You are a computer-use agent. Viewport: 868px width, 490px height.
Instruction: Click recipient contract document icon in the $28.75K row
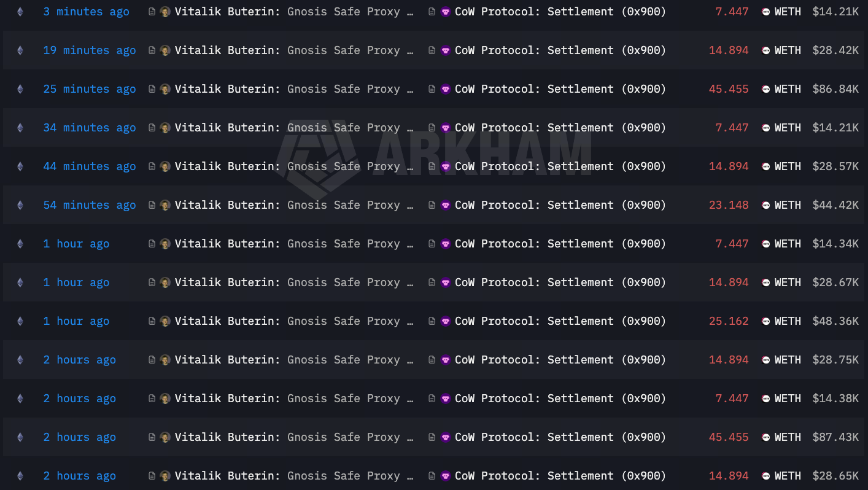(x=432, y=360)
